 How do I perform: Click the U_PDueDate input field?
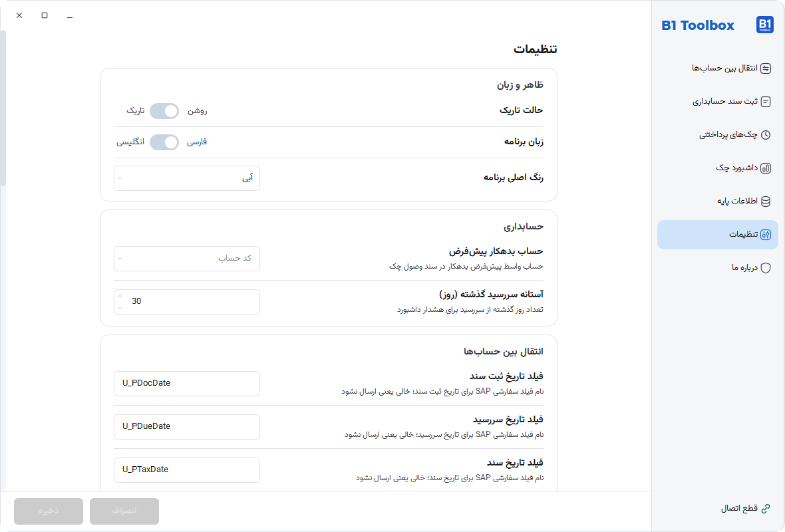[x=187, y=427]
